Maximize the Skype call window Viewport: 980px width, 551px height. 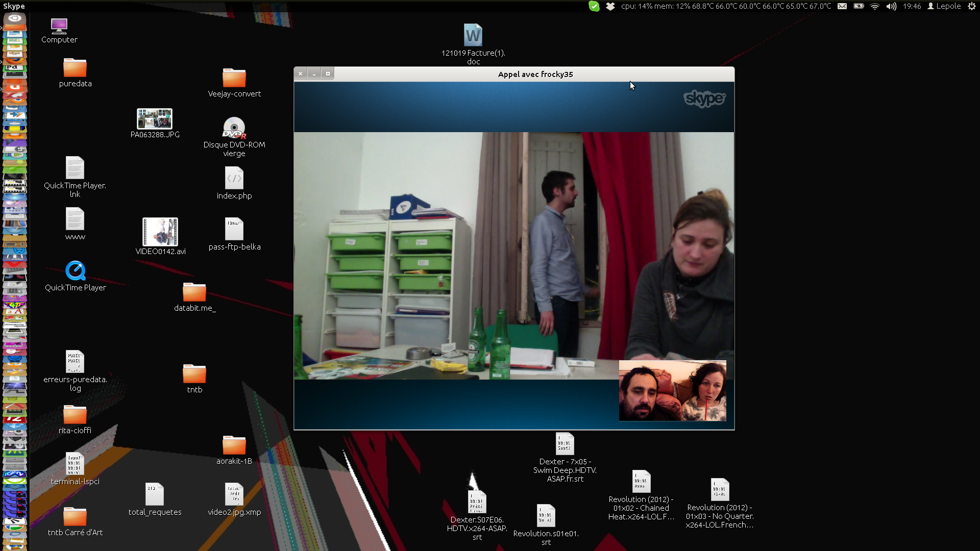pos(328,74)
